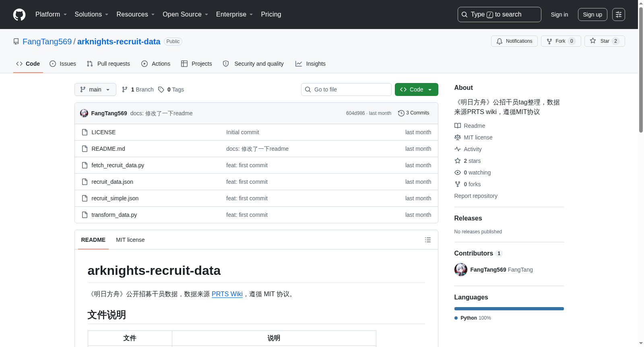Open the PRTS Wiki link in README
Screen dimensions: 644x347
[x=227, y=294]
